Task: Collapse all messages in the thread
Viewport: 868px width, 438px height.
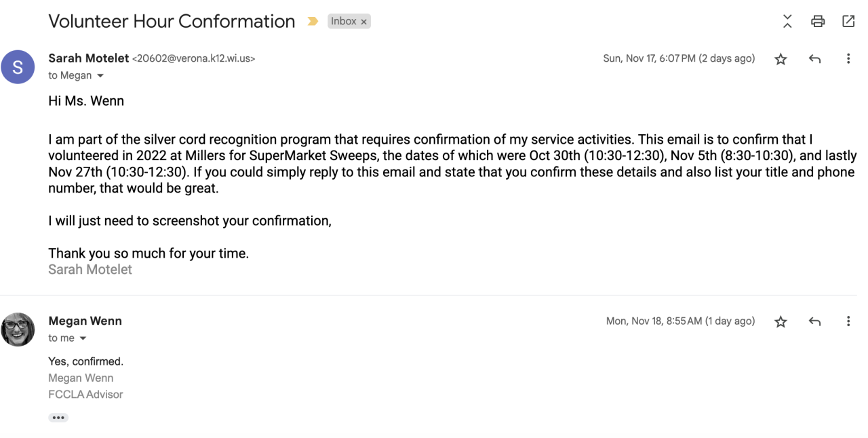Action: [787, 22]
